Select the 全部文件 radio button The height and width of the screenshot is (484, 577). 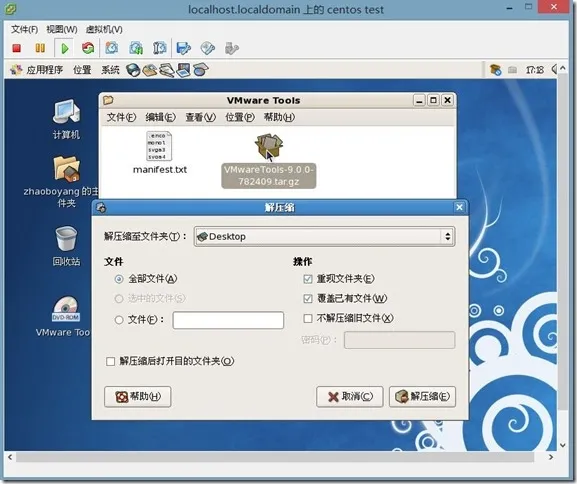coord(119,279)
